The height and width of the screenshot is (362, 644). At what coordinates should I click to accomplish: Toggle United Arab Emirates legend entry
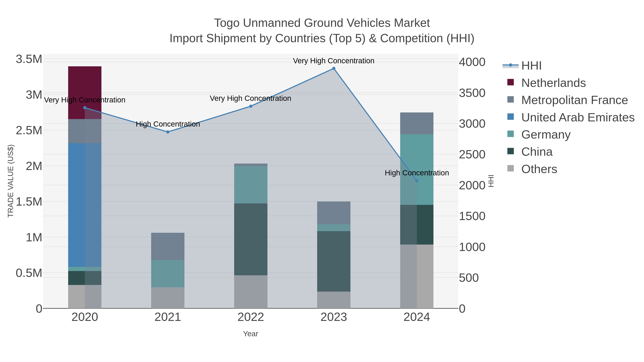click(x=571, y=117)
